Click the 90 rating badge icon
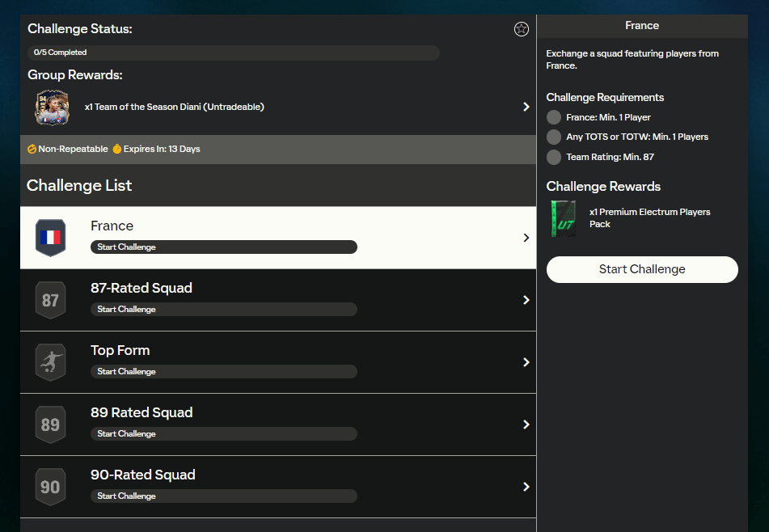 (50, 487)
